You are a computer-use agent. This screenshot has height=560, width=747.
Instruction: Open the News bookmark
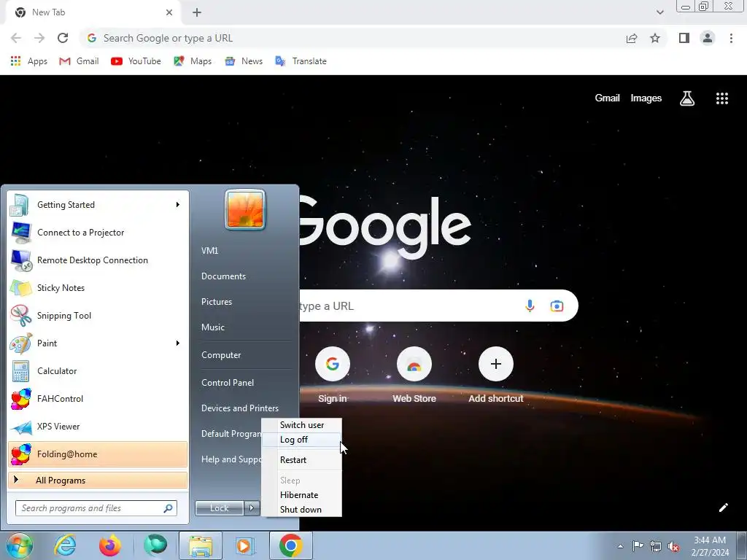(x=244, y=61)
